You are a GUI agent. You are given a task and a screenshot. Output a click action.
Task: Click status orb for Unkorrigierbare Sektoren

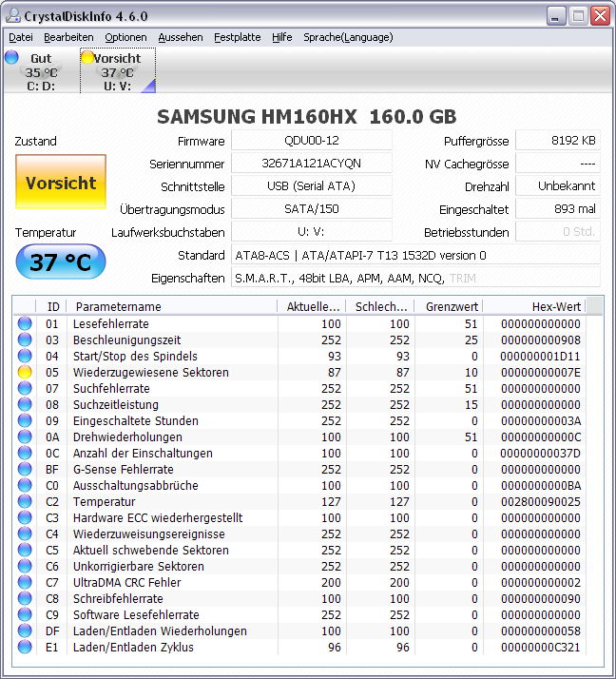tap(25, 566)
